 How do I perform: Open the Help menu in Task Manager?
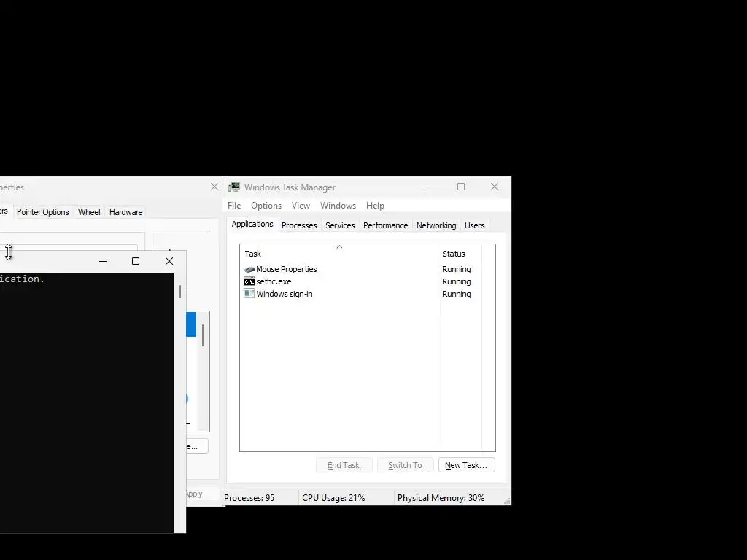click(x=375, y=205)
